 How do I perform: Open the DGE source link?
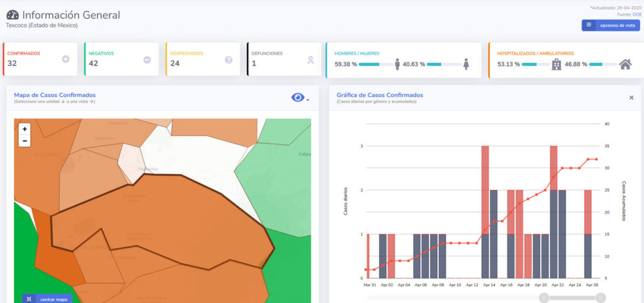[x=636, y=14]
